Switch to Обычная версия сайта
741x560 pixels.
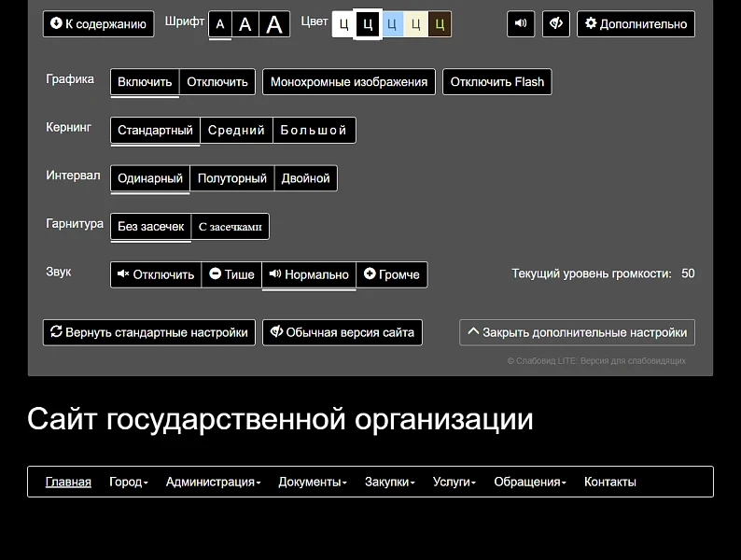343,332
